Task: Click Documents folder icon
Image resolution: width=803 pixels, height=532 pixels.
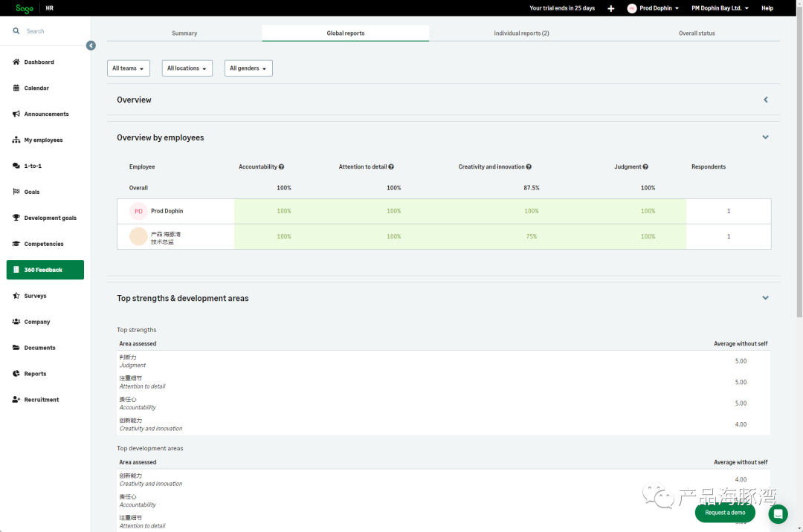Action: click(x=16, y=347)
